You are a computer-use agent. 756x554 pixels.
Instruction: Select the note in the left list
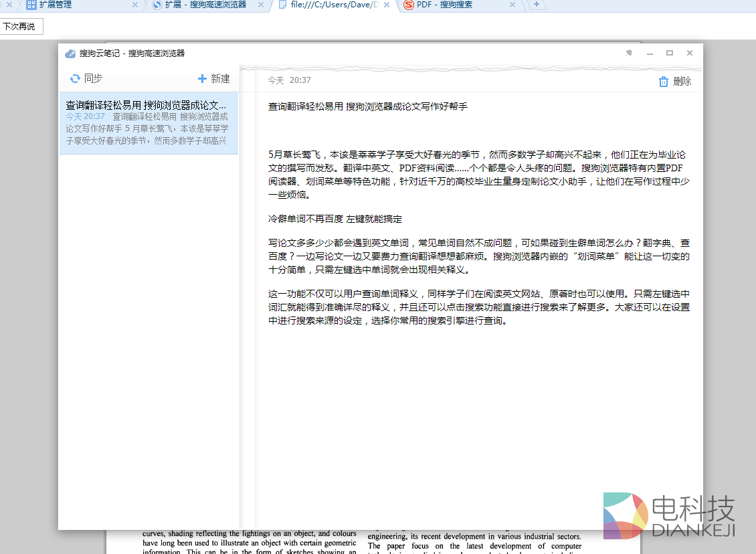click(148, 123)
